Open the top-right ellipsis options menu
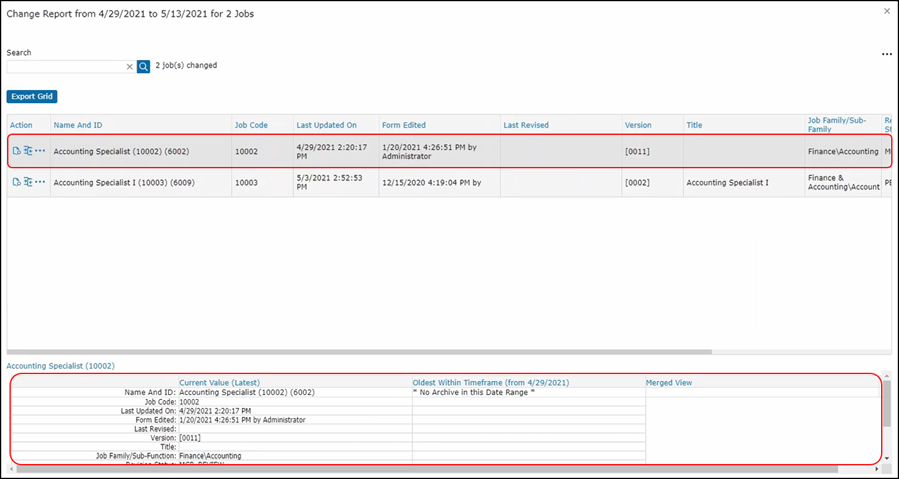Image resolution: width=900 pixels, height=479 pixels. point(886,55)
